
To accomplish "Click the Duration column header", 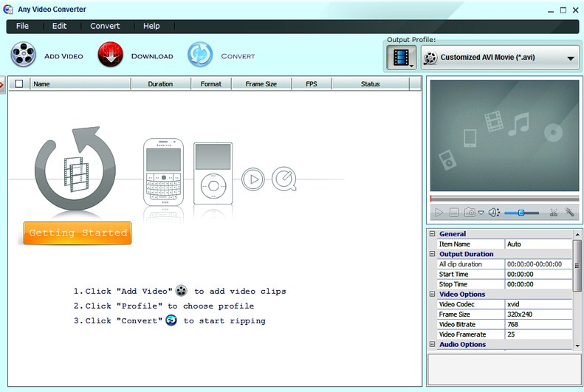I will [x=160, y=84].
